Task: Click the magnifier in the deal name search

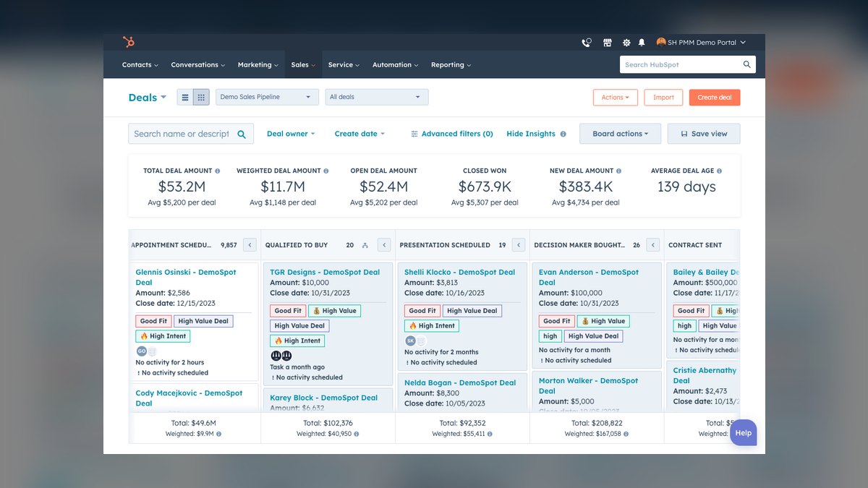Action: 242,134
